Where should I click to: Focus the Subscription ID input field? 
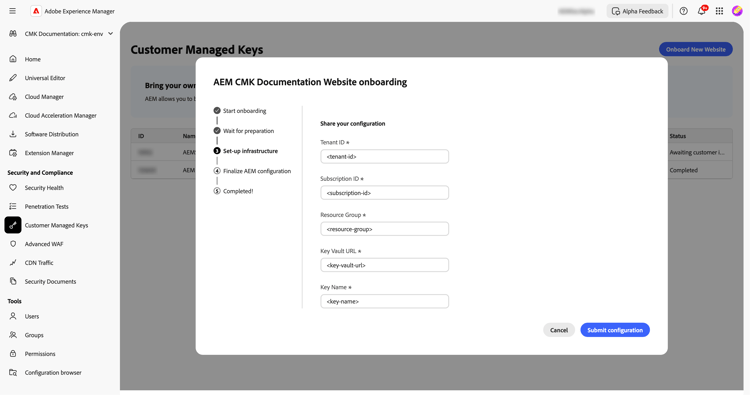384,193
